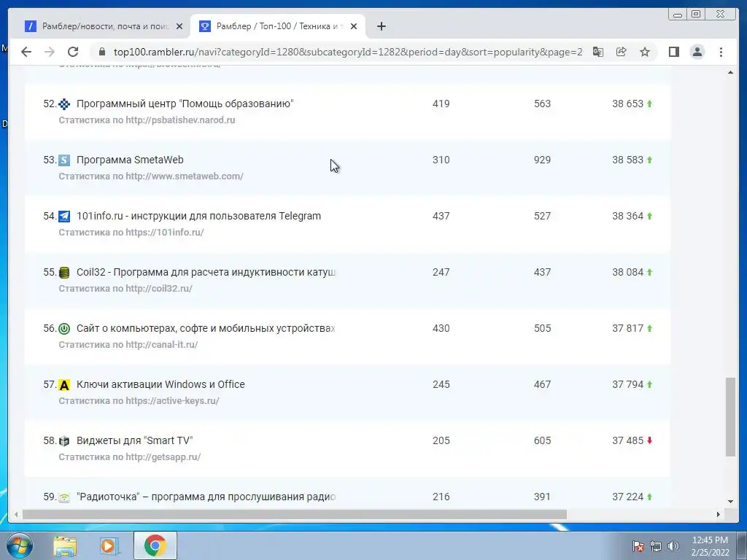
Task: Click the 38 653 popularity value
Action: tap(627, 104)
